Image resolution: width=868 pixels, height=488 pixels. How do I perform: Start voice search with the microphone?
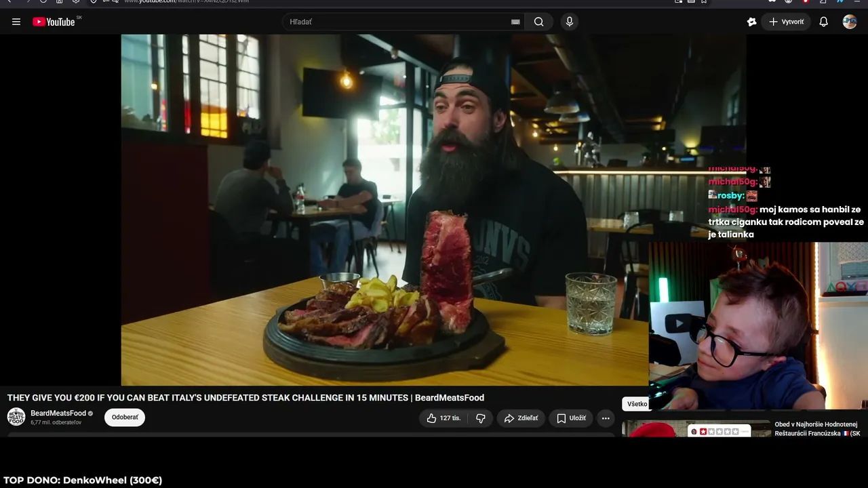click(x=570, y=22)
